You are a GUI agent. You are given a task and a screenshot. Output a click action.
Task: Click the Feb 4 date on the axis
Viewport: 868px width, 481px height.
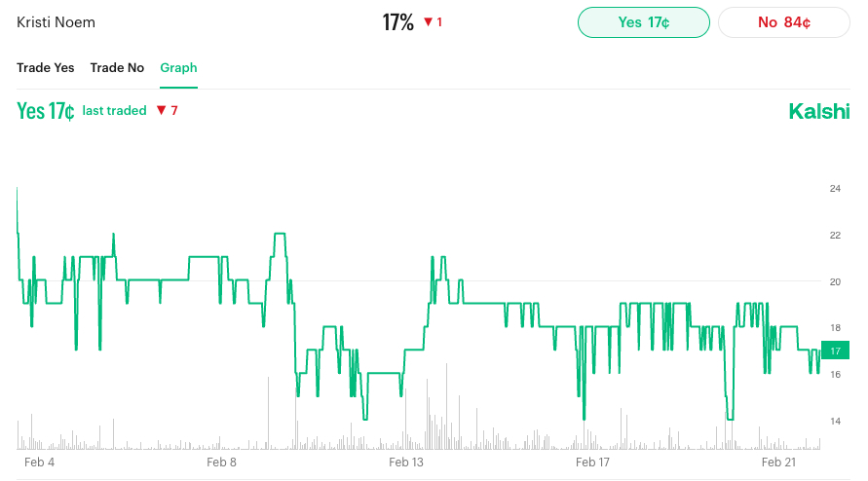click(40, 462)
